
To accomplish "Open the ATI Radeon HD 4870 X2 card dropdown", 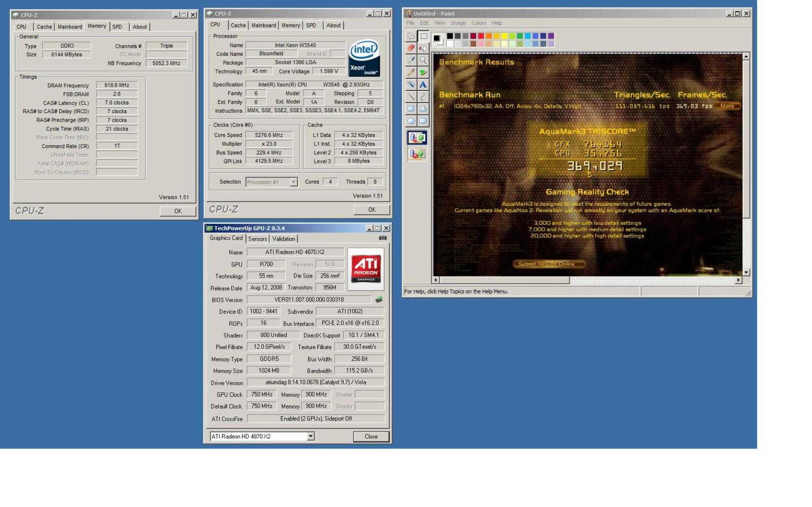I will (311, 436).
